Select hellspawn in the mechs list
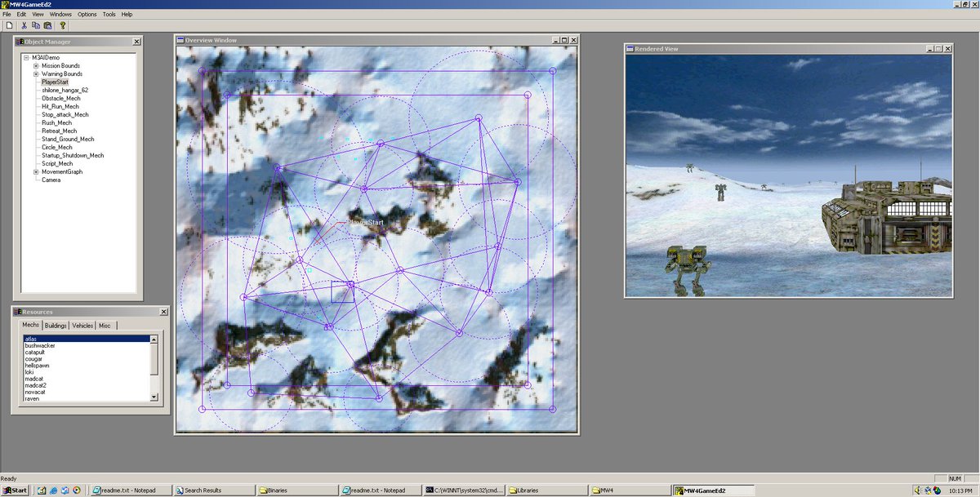This screenshot has width=980, height=497. pos(87,365)
